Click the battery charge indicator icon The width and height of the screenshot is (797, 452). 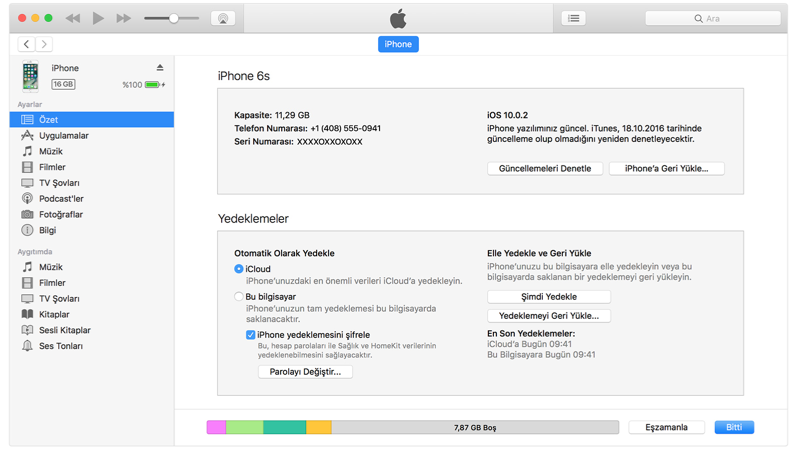click(155, 84)
